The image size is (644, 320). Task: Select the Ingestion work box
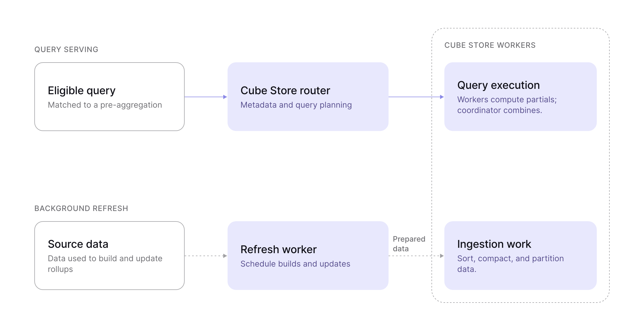coord(521,256)
